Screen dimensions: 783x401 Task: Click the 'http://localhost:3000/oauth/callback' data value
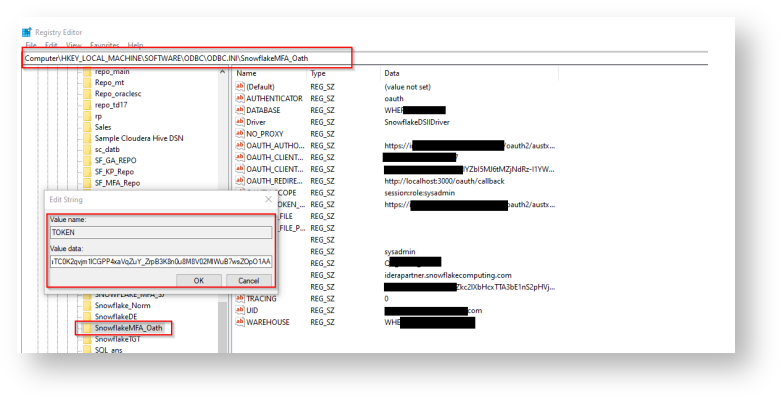coord(444,181)
